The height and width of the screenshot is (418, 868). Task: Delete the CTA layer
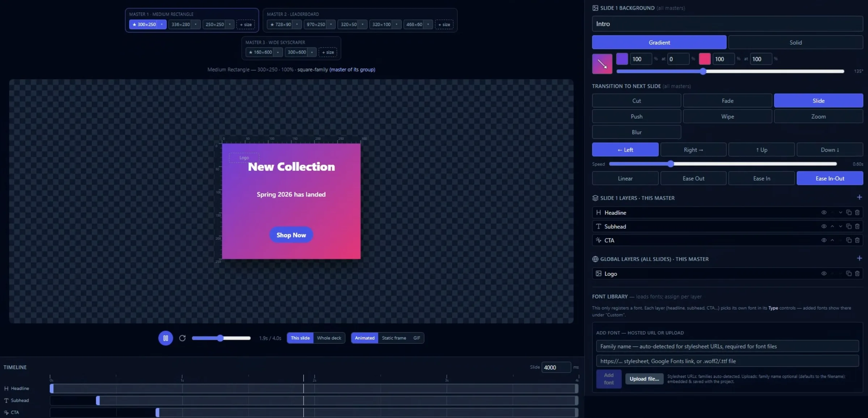(857, 240)
